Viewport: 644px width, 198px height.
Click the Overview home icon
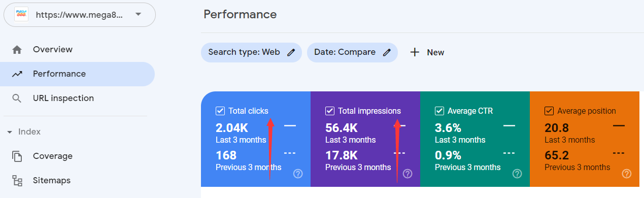(17, 50)
